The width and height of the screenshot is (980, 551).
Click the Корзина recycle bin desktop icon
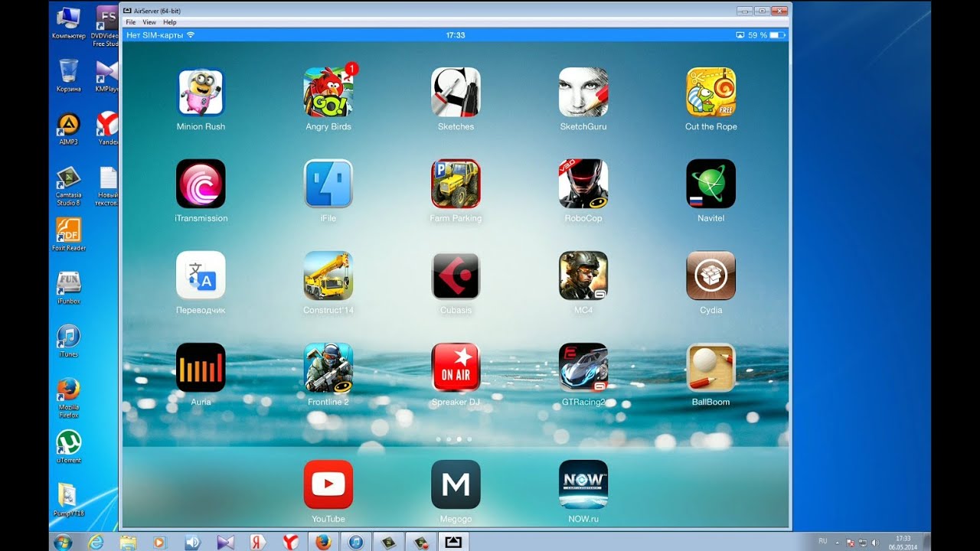click(69, 76)
